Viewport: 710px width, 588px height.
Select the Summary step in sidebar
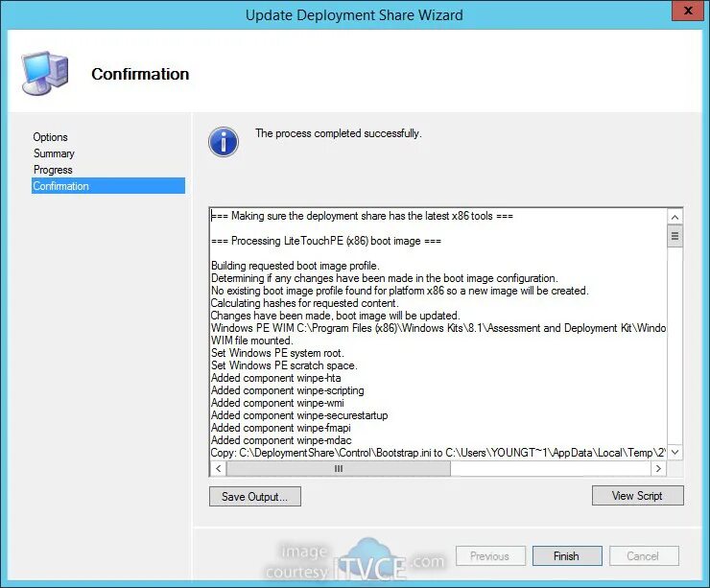54,153
